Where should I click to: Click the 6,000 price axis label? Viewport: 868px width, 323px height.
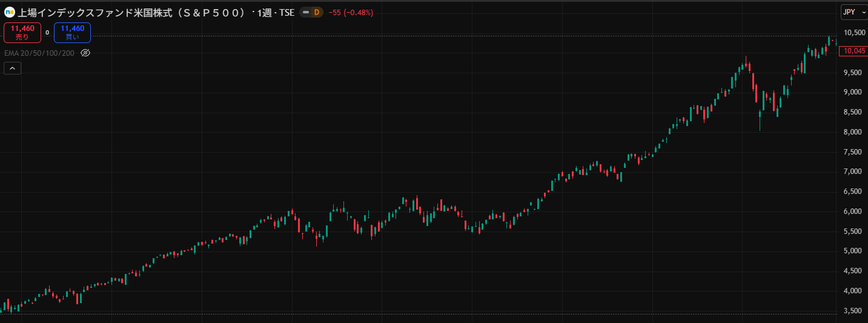coord(853,211)
